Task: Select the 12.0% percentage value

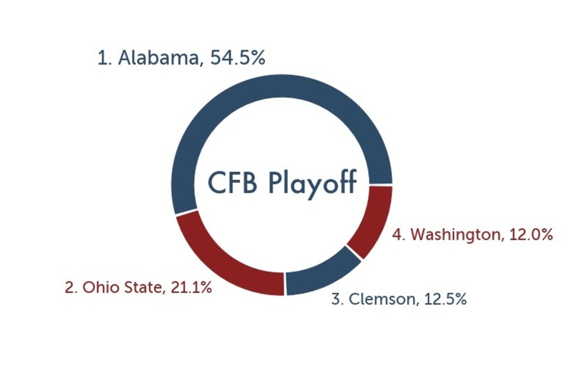Action: (x=531, y=234)
